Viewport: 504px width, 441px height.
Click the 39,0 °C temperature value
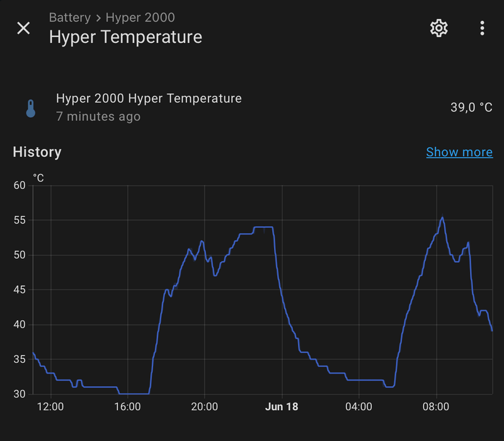click(471, 108)
